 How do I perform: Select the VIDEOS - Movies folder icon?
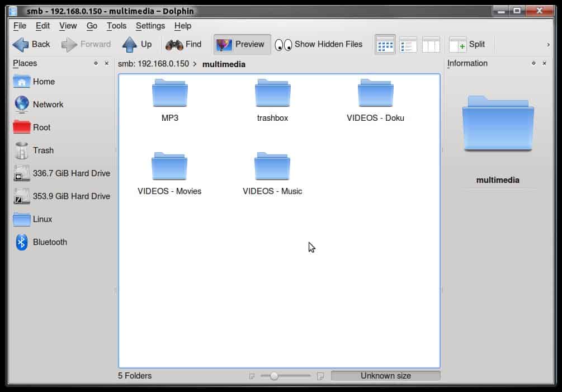pos(169,166)
